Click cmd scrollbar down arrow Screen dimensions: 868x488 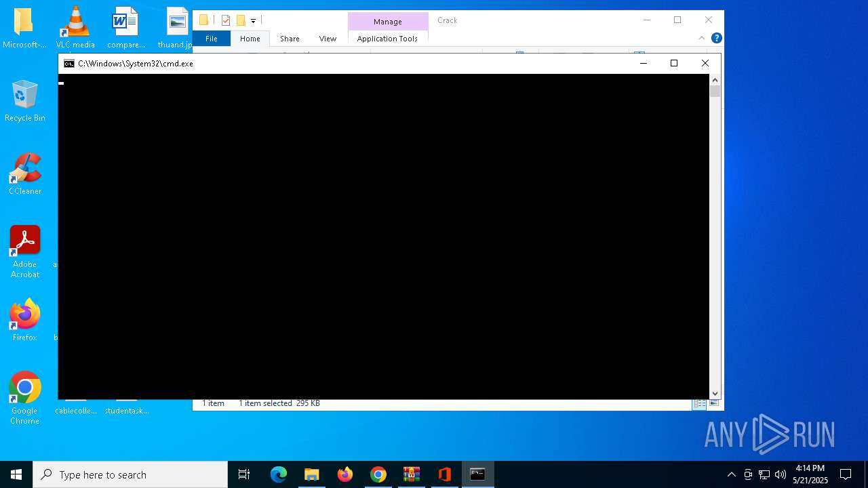click(x=715, y=393)
